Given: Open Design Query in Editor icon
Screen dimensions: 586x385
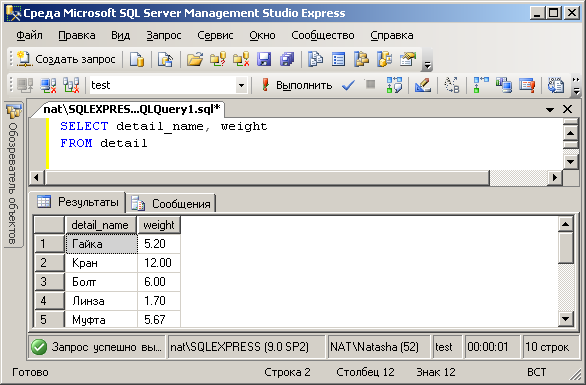Looking at the screenshot, I should point(423,86).
